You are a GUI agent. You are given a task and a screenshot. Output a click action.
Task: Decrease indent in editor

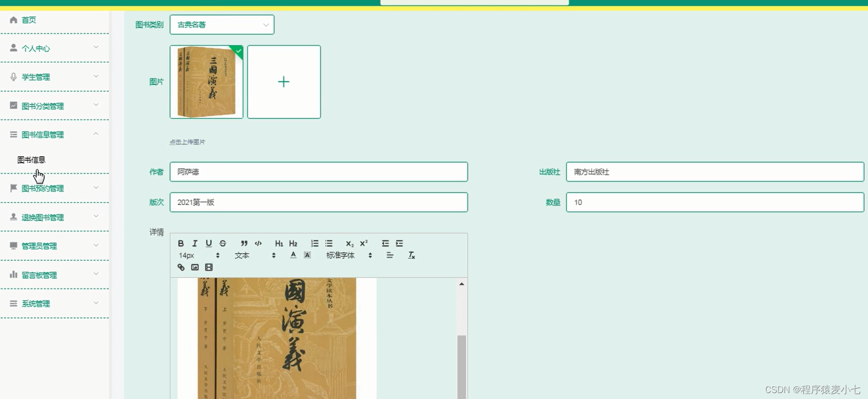pos(385,243)
